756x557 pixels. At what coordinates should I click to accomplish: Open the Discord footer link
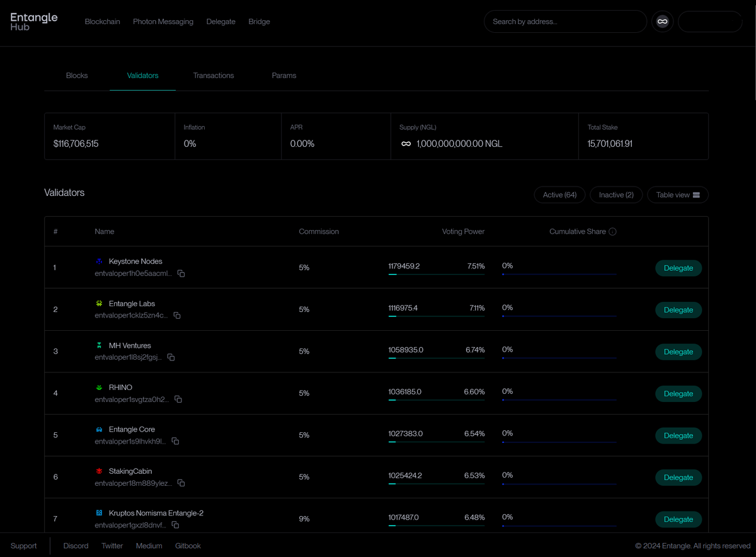pyautogui.click(x=76, y=546)
